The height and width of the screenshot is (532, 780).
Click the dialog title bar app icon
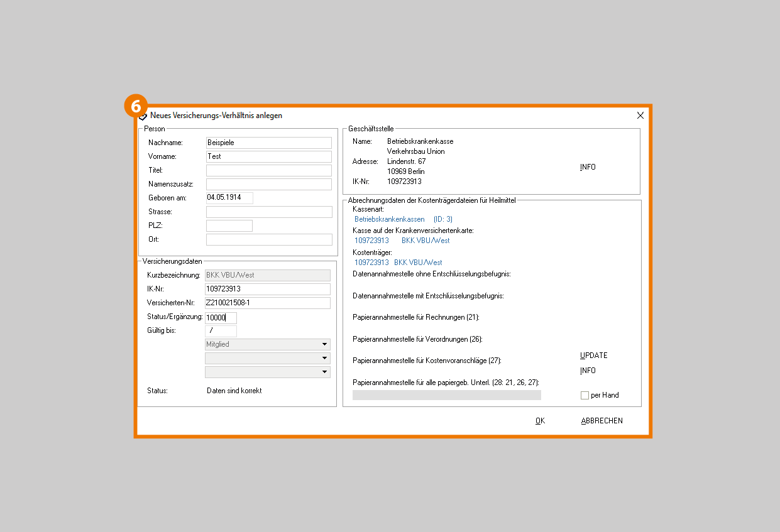click(x=143, y=116)
